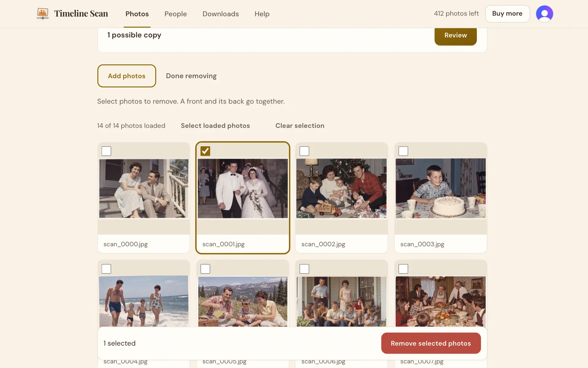This screenshot has width=588, height=368.
Task: Click Done removing
Action: click(191, 76)
